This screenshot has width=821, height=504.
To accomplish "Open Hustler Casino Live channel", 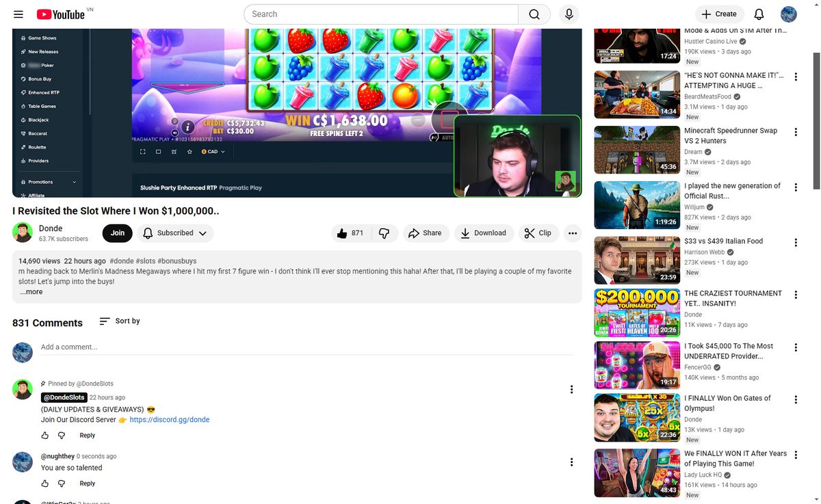I will click(711, 41).
